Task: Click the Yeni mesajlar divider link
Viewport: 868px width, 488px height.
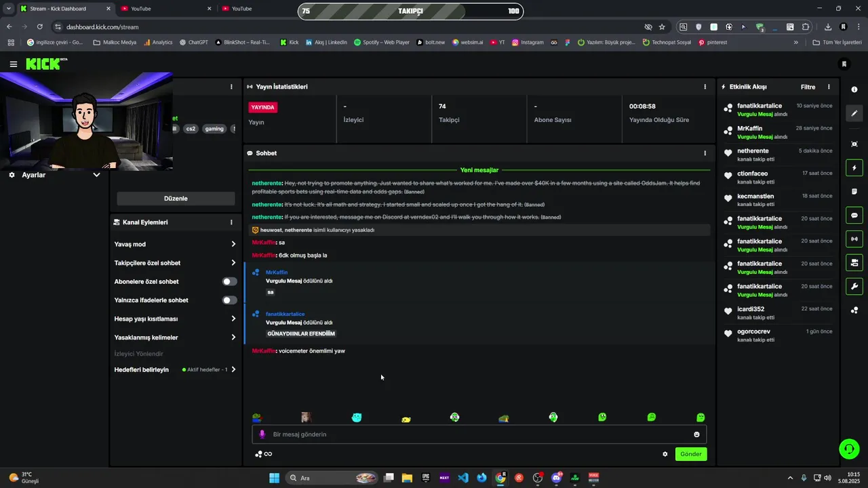Action: pos(479,170)
